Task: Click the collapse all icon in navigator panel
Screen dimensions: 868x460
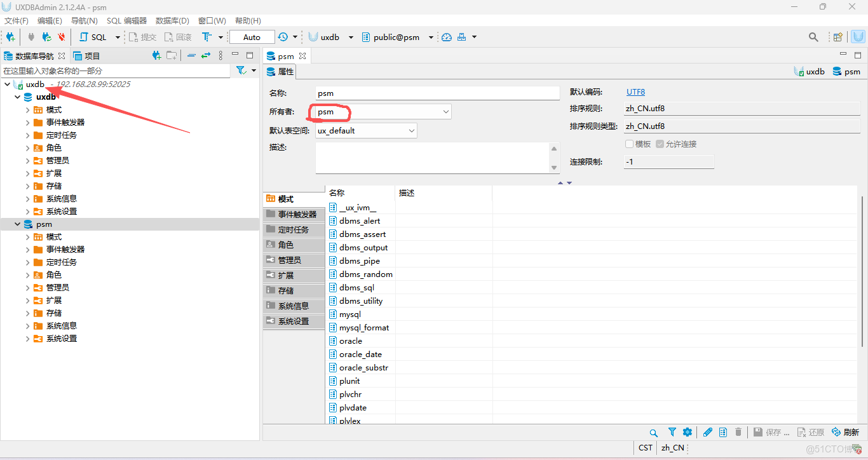Action: tap(191, 56)
